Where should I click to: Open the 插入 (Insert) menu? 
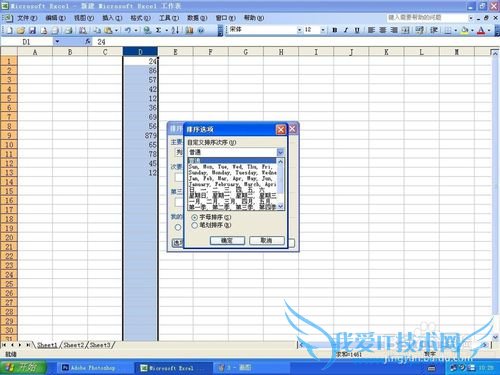(x=112, y=18)
